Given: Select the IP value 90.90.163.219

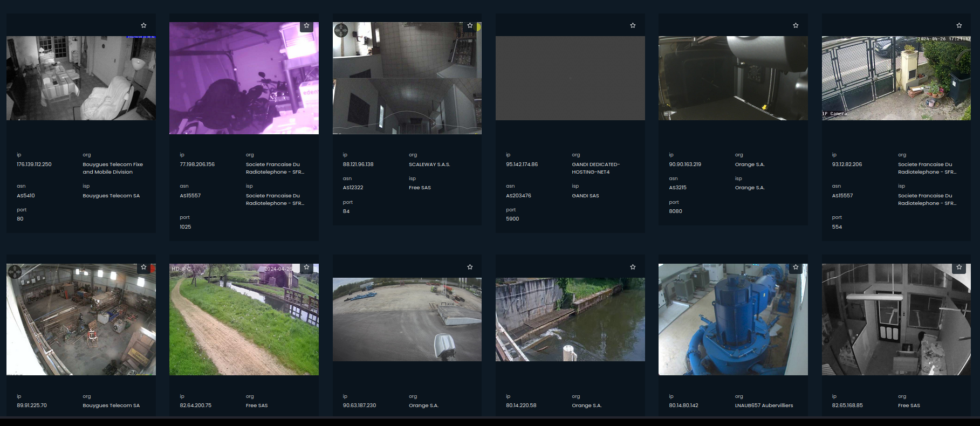Looking at the screenshot, I should 685,164.
